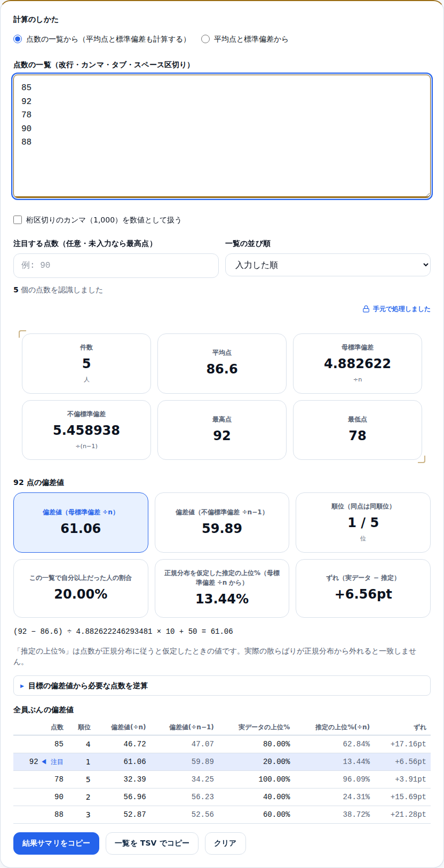444x868 pixels.
Task: Click the formula line ending = 61.06
Action: (x=123, y=631)
